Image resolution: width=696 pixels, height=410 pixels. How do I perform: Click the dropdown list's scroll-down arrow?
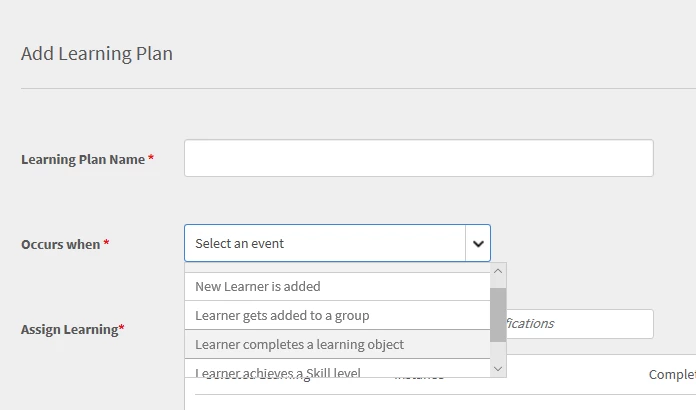click(x=498, y=368)
